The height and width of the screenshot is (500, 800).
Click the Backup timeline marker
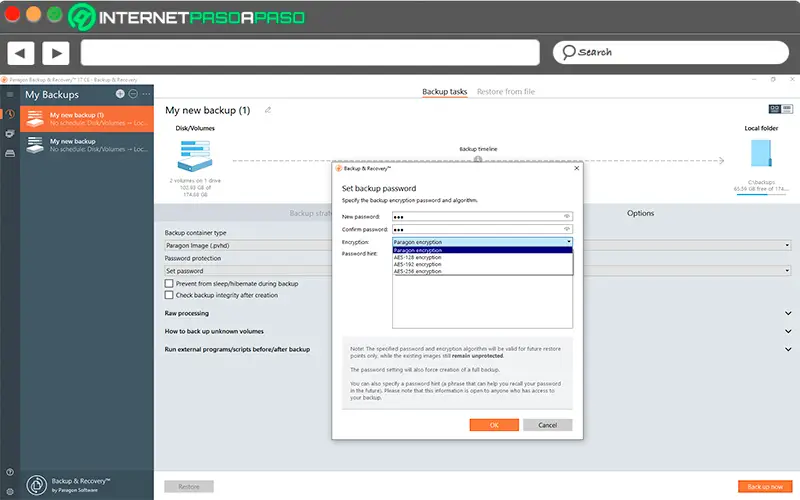tap(478, 159)
